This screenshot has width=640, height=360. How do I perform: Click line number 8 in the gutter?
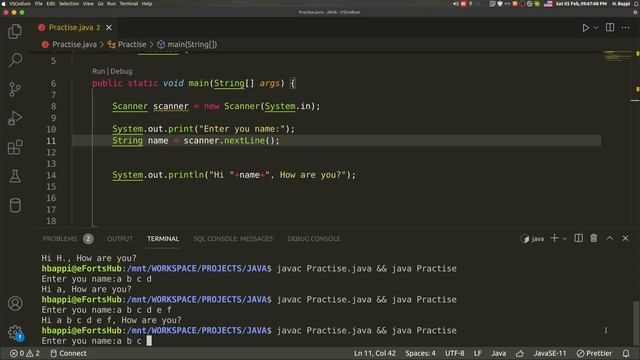pyautogui.click(x=53, y=106)
